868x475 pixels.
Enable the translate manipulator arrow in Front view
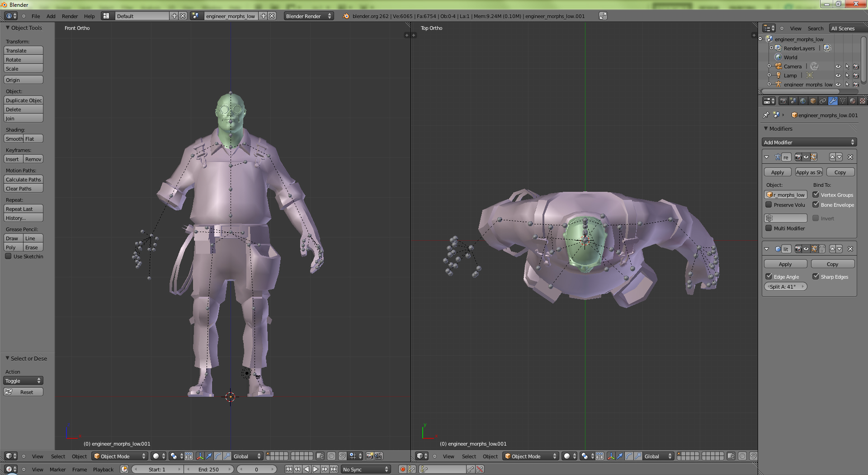[209, 456]
